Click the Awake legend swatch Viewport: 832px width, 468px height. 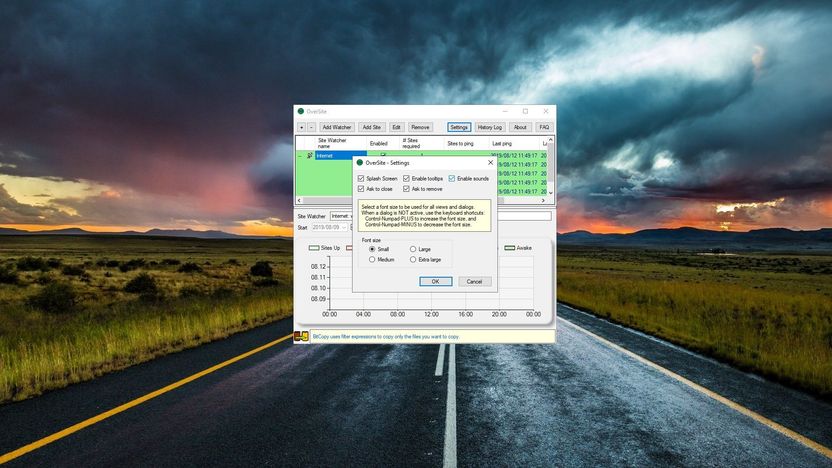click(x=509, y=248)
